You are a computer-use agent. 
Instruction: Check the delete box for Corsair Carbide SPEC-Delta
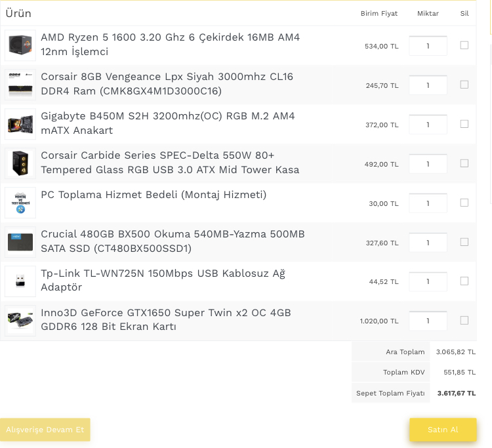coord(464,163)
